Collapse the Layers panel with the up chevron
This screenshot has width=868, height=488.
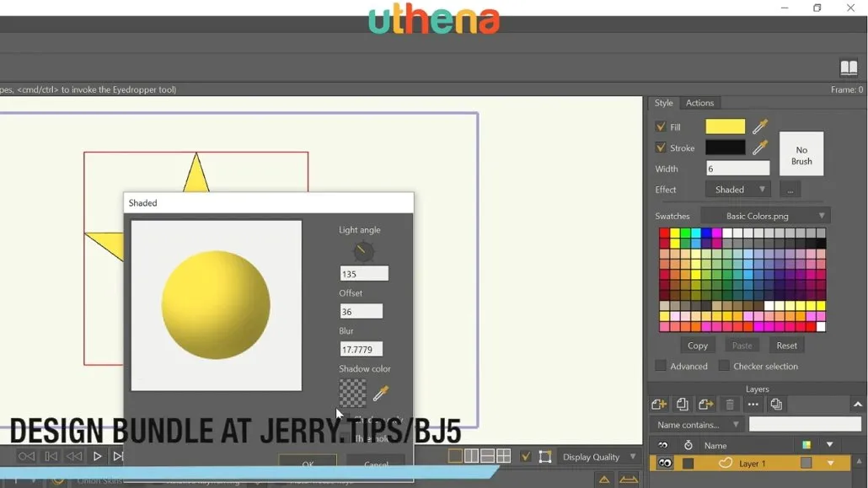point(858,405)
